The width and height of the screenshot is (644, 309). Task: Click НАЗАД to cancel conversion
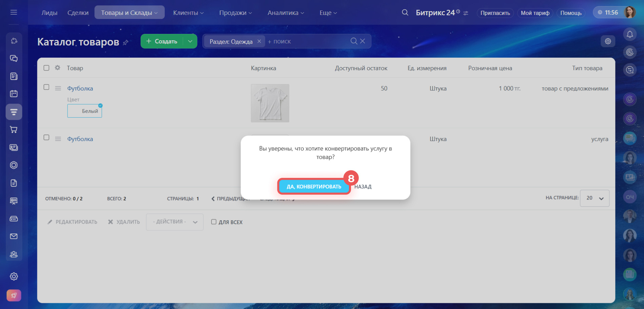pyautogui.click(x=363, y=187)
